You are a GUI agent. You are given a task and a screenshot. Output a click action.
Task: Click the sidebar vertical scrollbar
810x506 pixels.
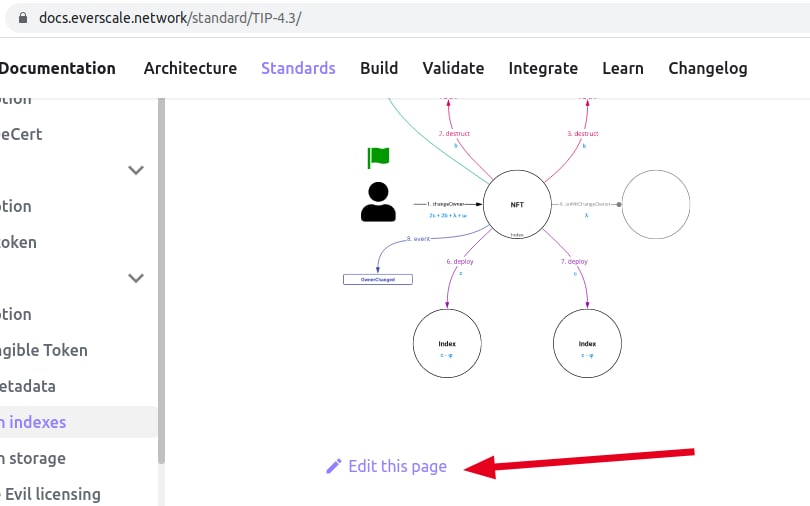click(x=161, y=280)
